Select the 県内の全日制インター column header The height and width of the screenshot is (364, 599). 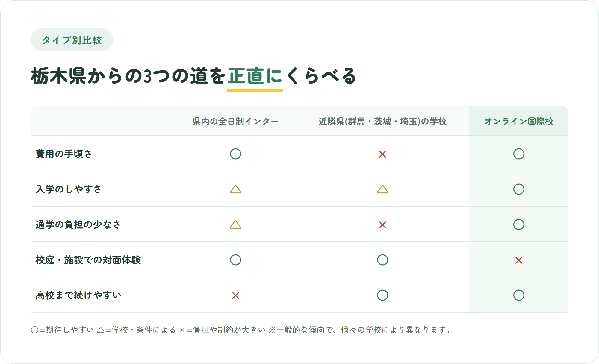pyautogui.click(x=235, y=121)
